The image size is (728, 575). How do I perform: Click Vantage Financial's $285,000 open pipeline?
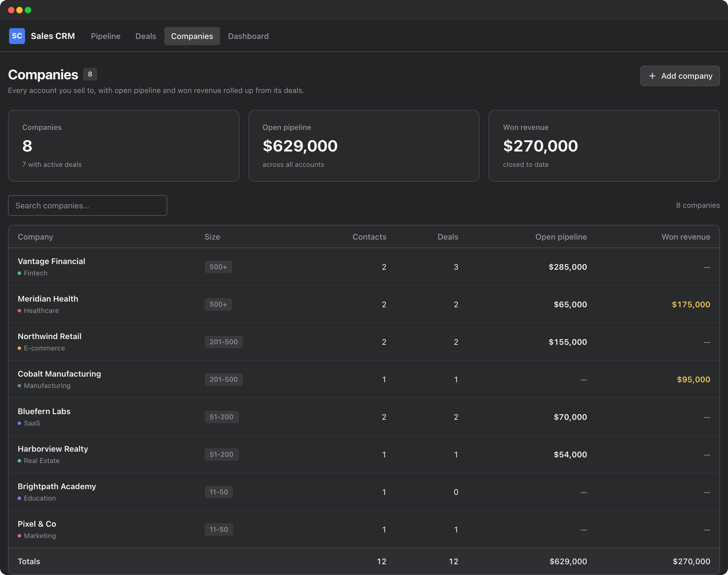[x=568, y=267]
